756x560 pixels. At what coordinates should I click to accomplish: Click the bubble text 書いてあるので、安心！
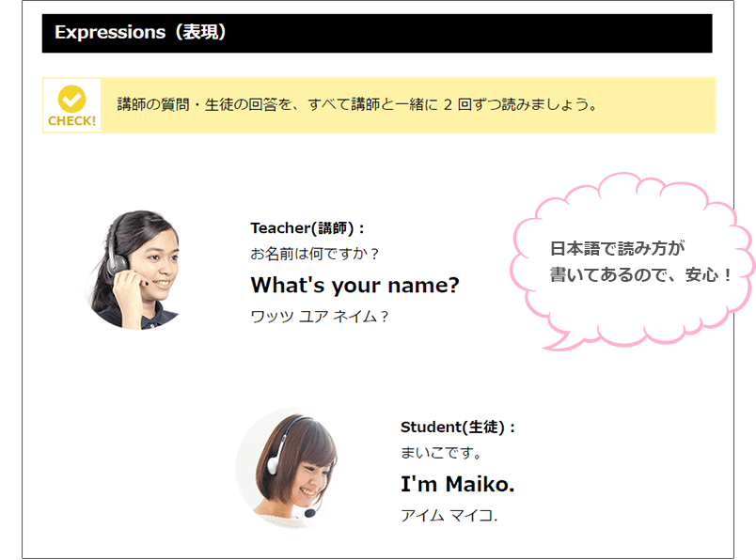tap(640, 274)
